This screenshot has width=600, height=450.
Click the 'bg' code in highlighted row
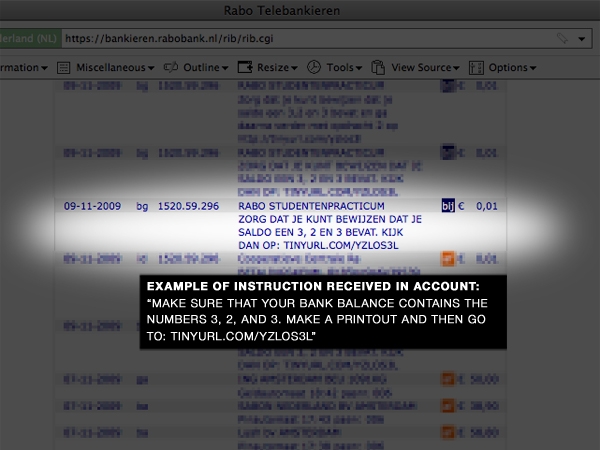[x=142, y=207]
